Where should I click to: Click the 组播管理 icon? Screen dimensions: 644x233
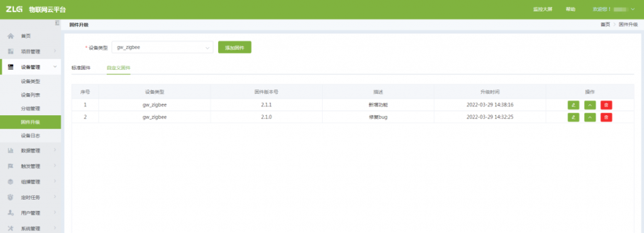11,181
